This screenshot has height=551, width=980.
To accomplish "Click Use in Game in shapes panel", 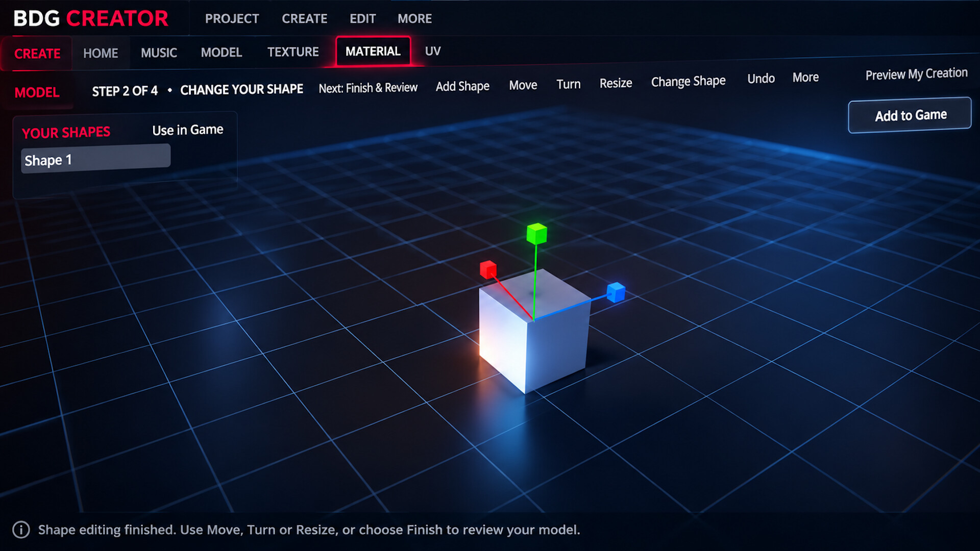I will point(187,130).
